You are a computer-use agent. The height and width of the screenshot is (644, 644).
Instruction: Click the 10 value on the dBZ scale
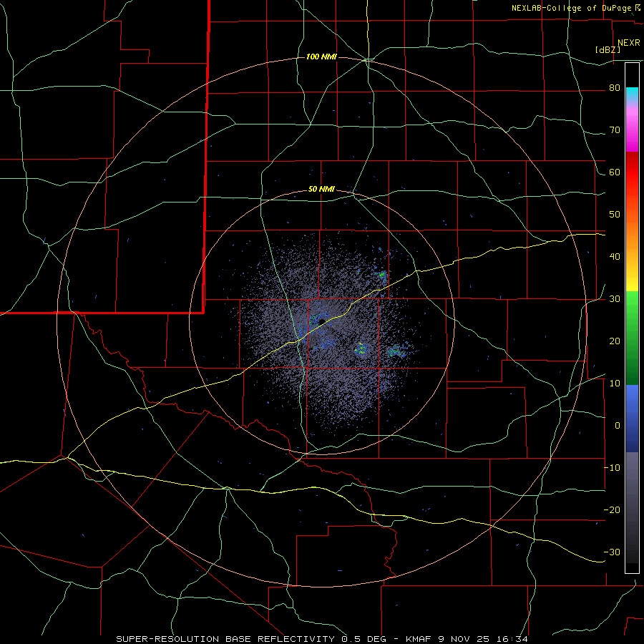[x=615, y=384]
